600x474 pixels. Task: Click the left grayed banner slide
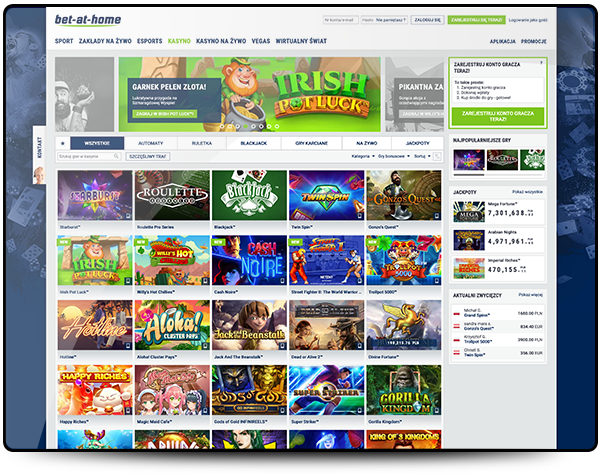pyautogui.click(x=85, y=94)
